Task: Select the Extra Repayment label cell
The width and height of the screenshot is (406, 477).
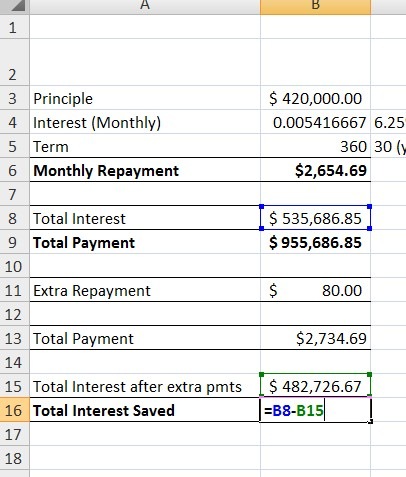Action: pos(145,290)
